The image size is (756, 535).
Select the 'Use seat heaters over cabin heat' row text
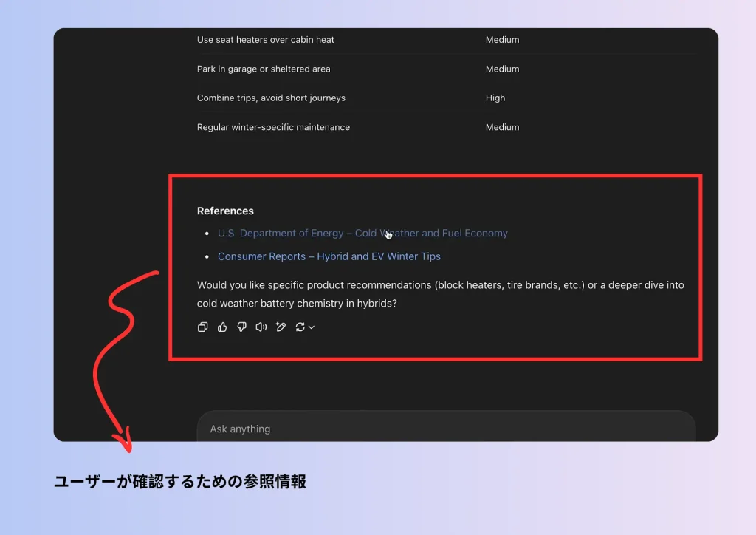(x=265, y=40)
